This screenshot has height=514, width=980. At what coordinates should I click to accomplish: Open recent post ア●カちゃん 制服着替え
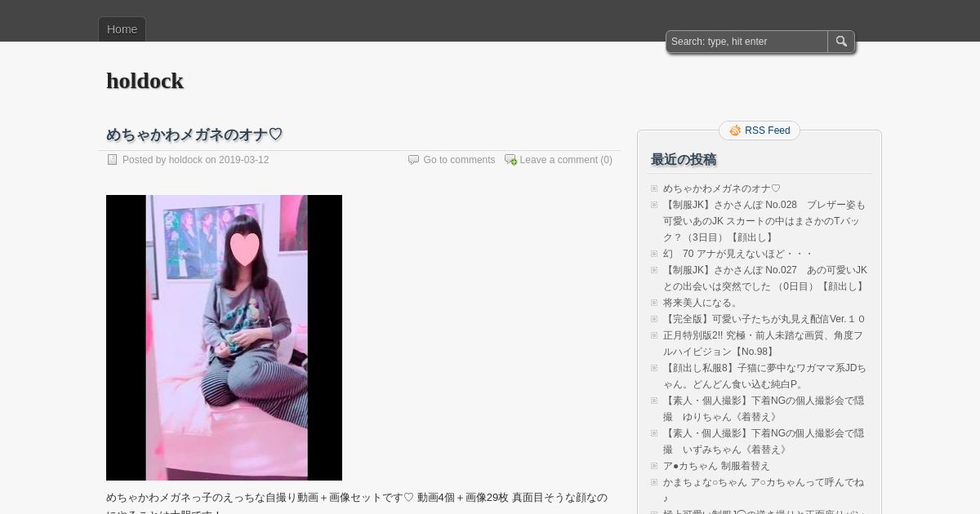coord(716,466)
